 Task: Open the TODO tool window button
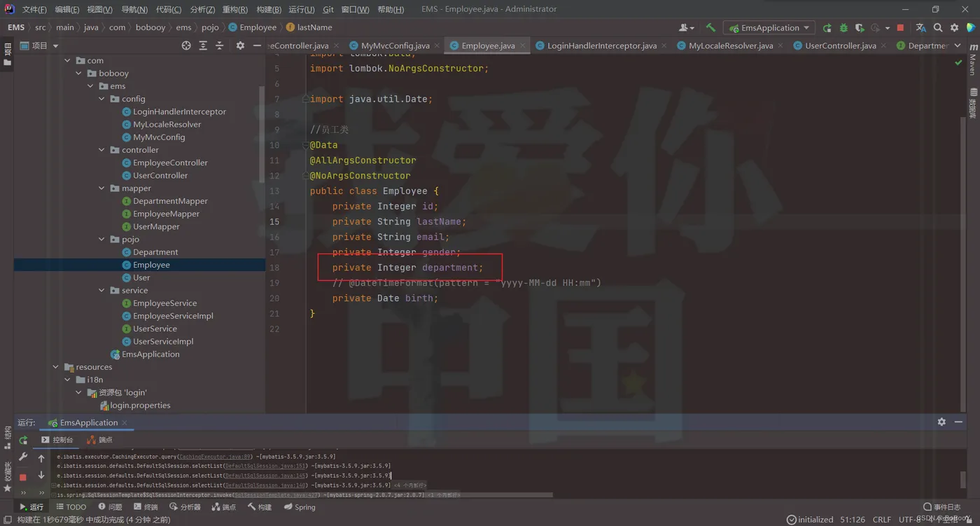pos(71,507)
